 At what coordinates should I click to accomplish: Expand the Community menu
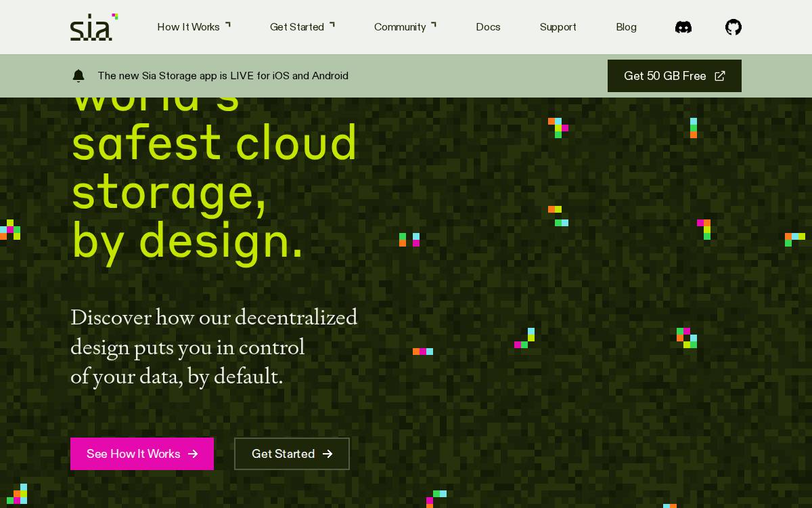[405, 27]
